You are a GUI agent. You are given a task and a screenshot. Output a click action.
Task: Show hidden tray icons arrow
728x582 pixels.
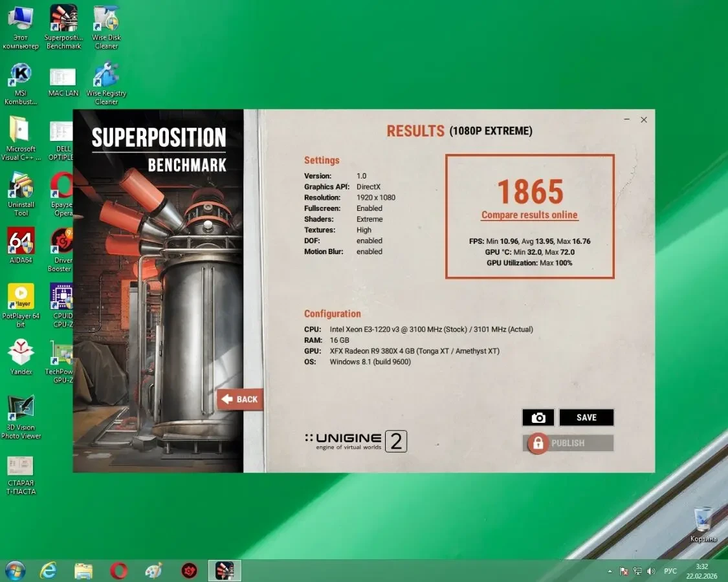(x=610, y=571)
